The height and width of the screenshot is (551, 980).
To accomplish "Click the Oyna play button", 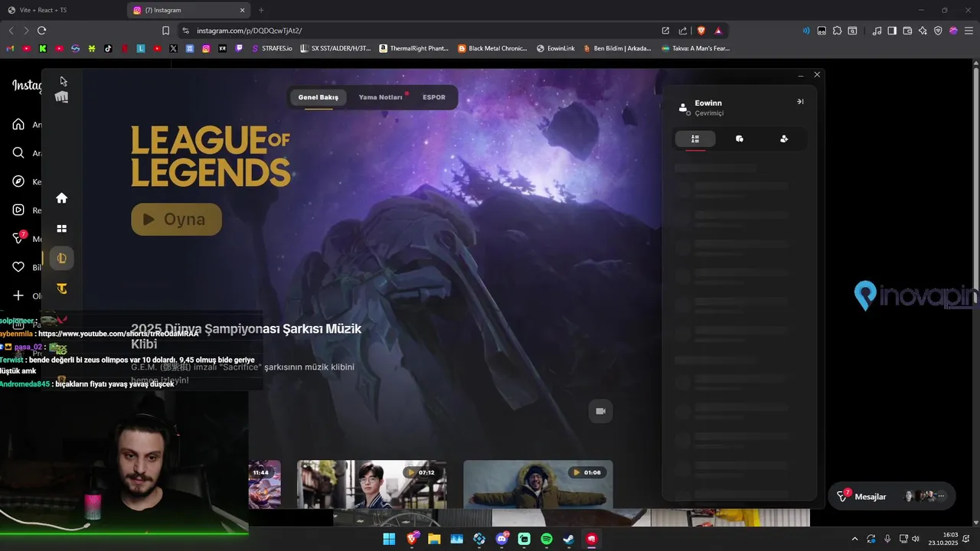I will [x=176, y=219].
